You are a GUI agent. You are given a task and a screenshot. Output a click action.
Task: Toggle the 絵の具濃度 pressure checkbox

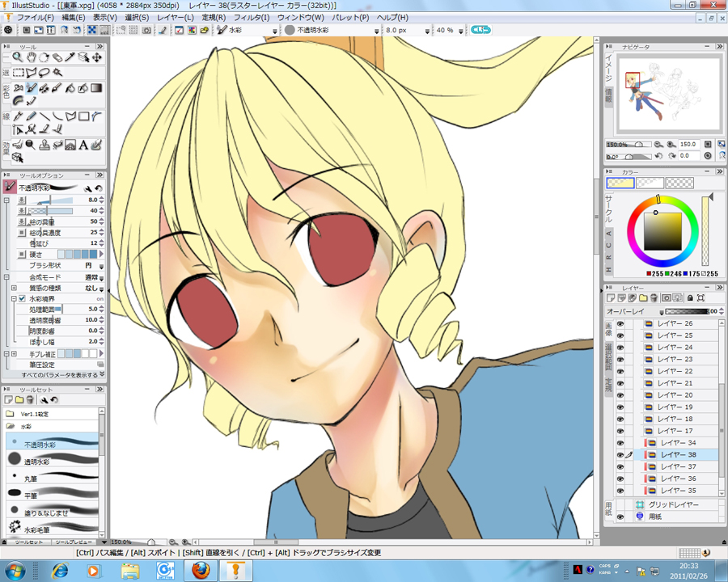[x=22, y=232]
